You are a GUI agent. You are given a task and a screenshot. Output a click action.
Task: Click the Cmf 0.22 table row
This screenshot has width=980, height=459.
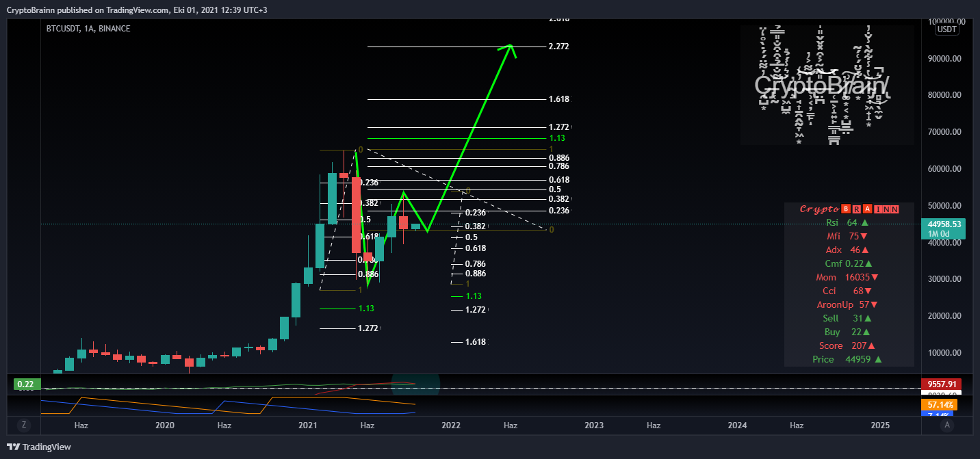[x=849, y=263]
